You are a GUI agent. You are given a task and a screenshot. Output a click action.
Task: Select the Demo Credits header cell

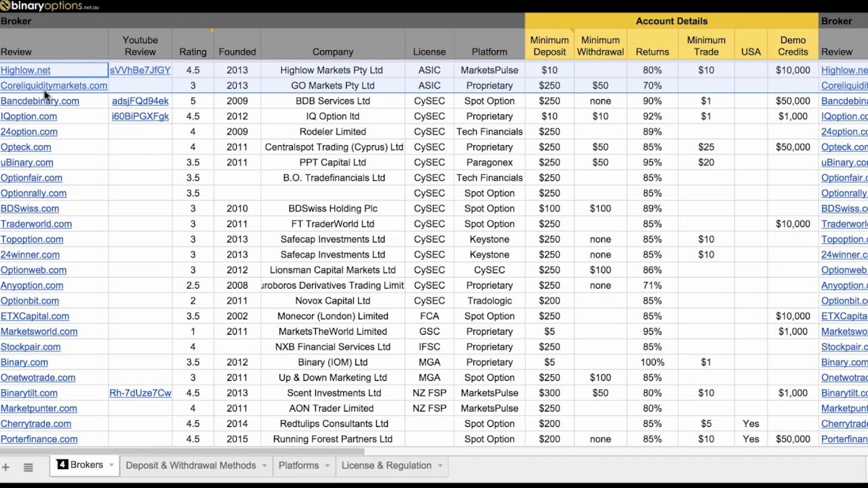pyautogui.click(x=793, y=45)
